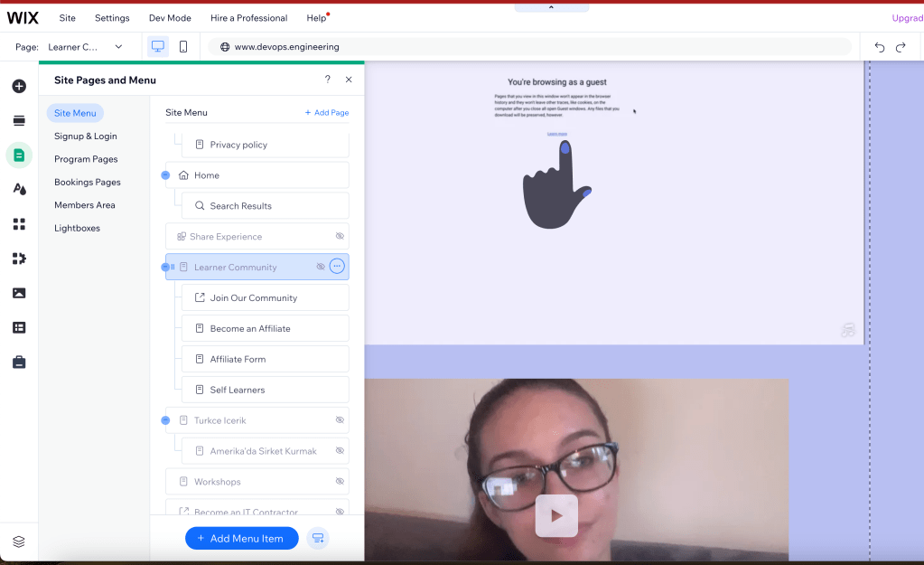924x565 pixels.
Task: Open the Pages and Menu sidebar icon
Action: [x=19, y=155]
